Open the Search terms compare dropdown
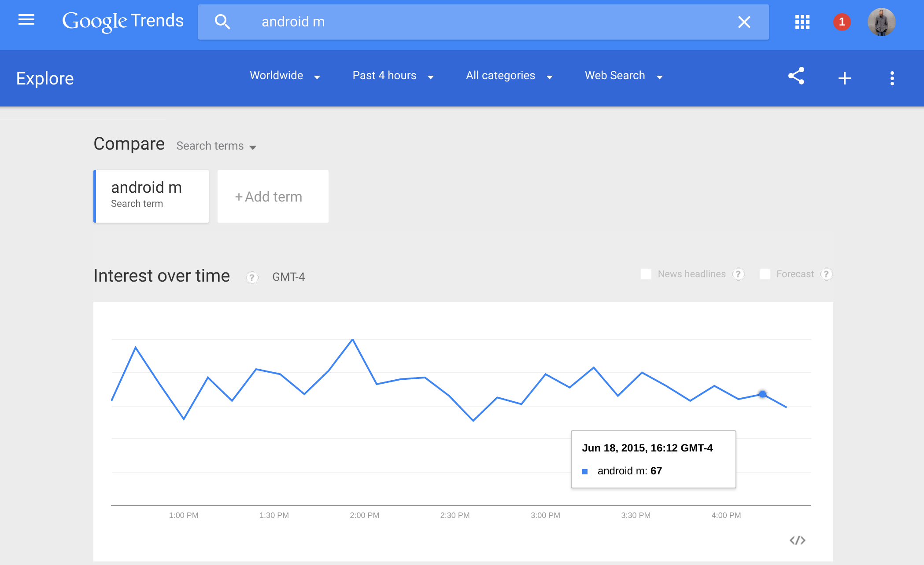The width and height of the screenshot is (924, 565). pyautogui.click(x=216, y=146)
